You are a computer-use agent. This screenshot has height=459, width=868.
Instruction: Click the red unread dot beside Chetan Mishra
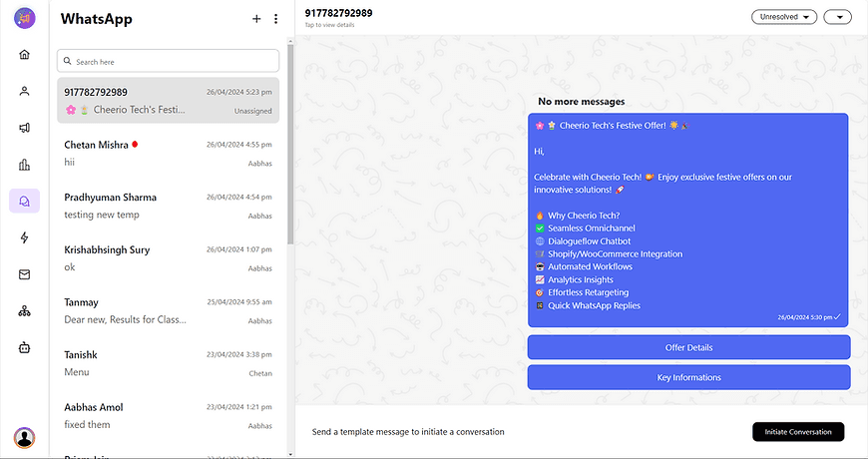tap(135, 145)
